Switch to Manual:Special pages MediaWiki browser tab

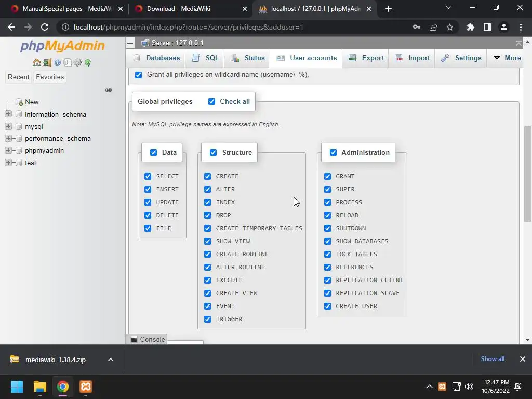coord(67,9)
